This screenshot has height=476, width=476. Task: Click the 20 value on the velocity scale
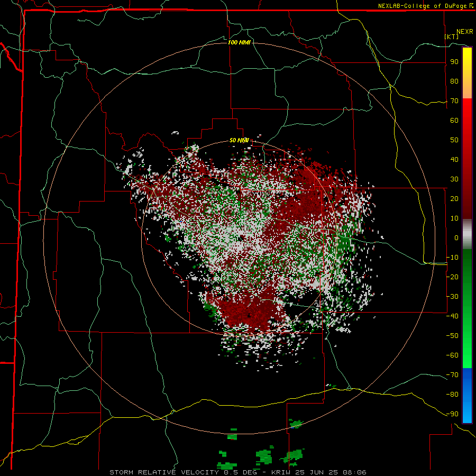454,198
